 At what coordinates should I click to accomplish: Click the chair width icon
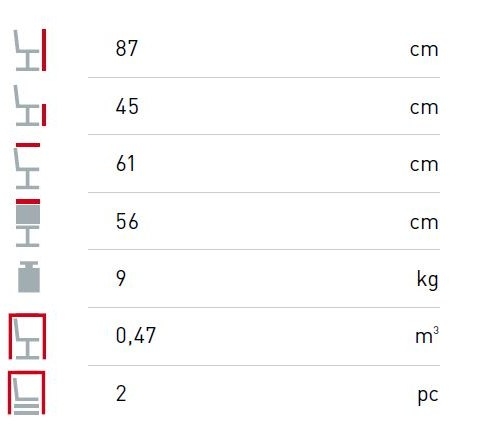coord(28,223)
